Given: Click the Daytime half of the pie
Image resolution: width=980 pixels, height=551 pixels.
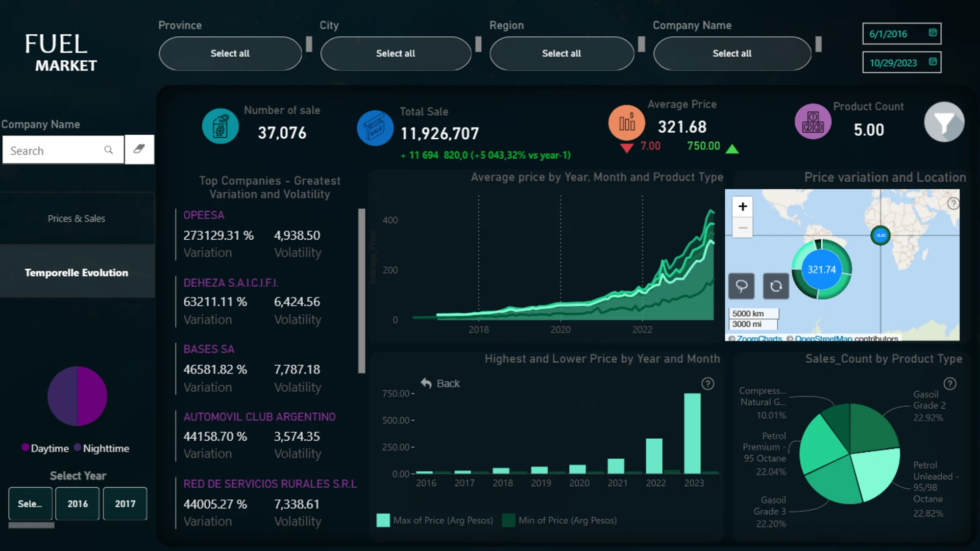Looking at the screenshot, I should tap(92, 396).
